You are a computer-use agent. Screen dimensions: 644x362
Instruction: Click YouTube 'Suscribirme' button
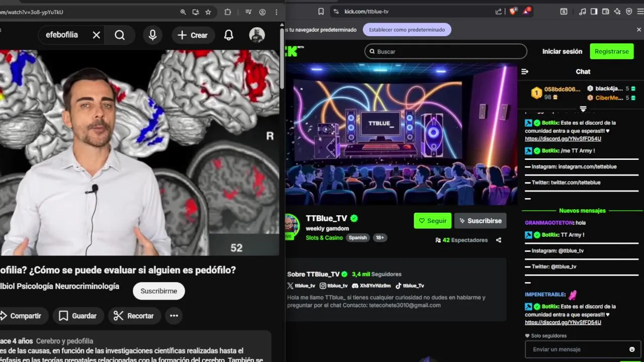(x=158, y=291)
